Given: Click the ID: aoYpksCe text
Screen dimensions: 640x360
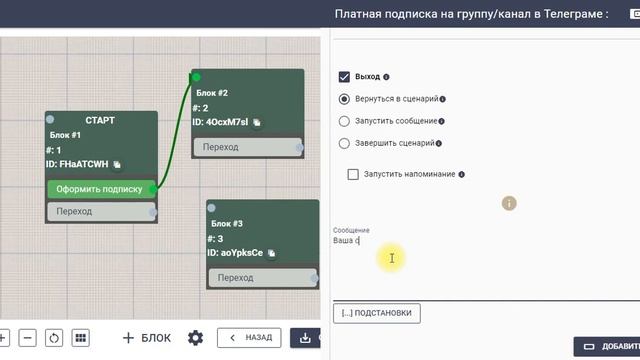Looking at the screenshot, I should click(x=235, y=253).
